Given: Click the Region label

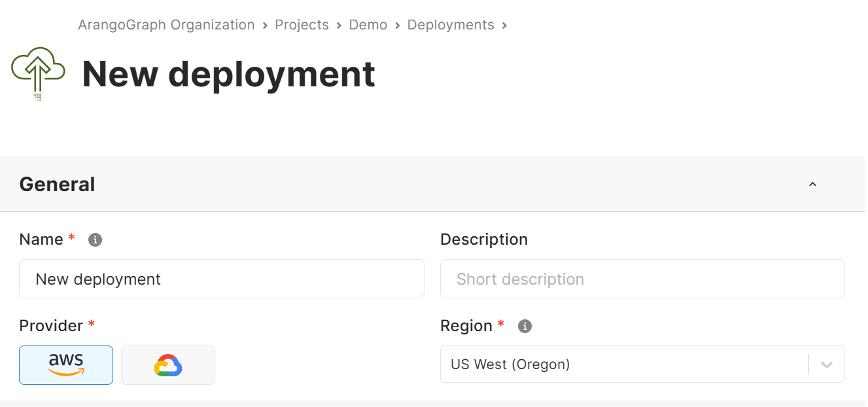Looking at the screenshot, I should 466,326.
